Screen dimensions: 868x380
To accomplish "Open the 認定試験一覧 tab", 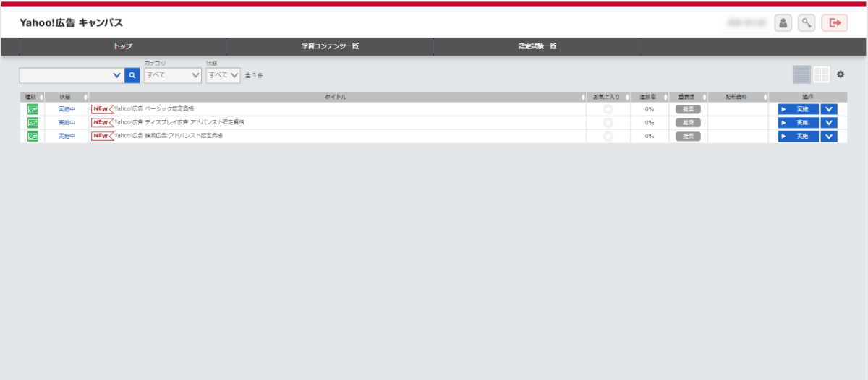I will (537, 46).
